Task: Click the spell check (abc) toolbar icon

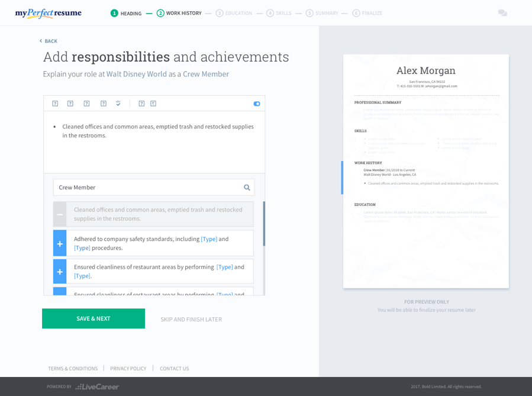Action: coord(118,103)
